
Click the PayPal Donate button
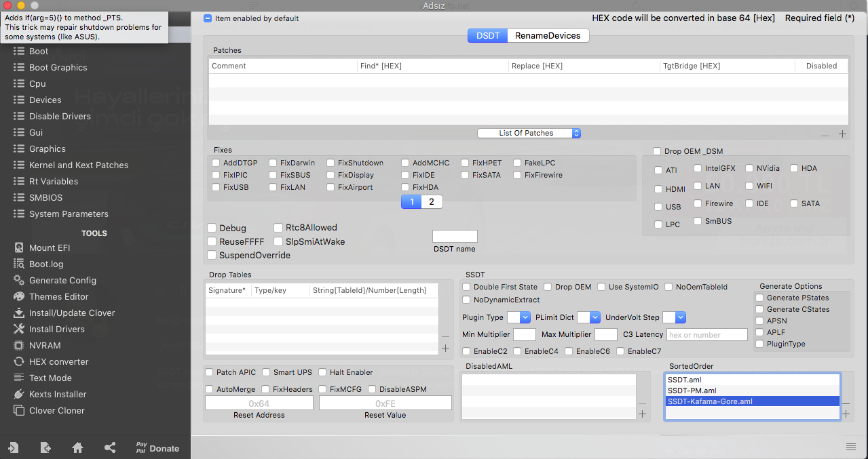(157, 448)
